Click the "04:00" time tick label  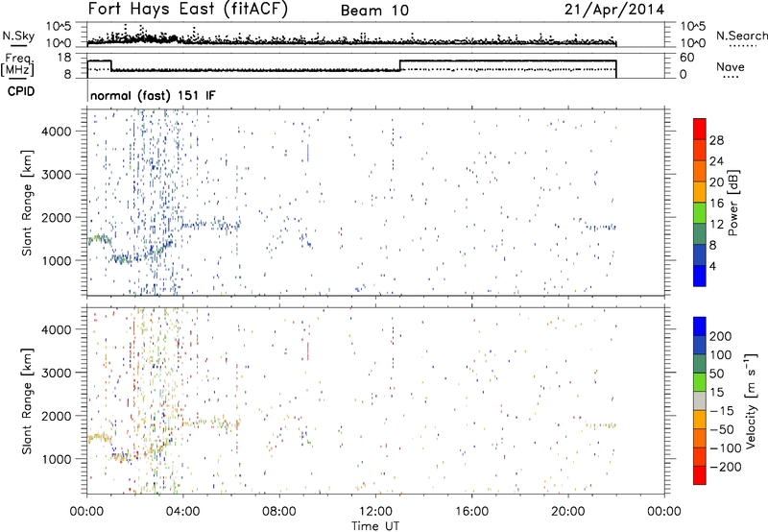(x=182, y=512)
